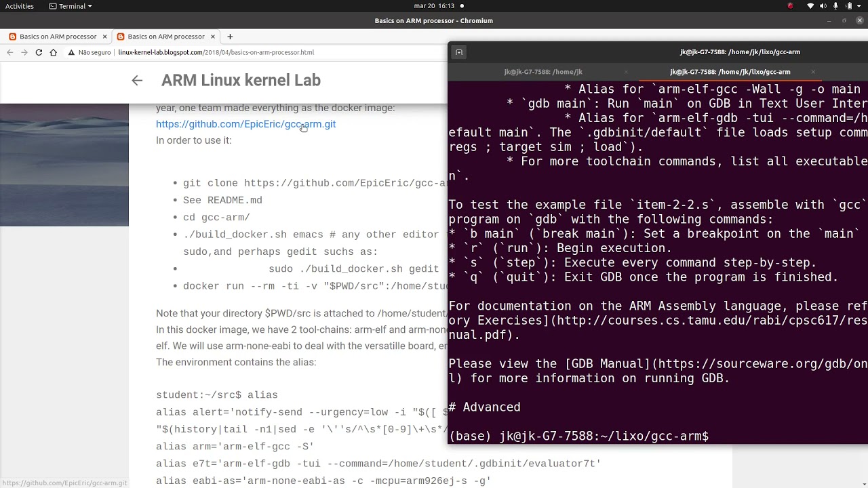Viewport: 868px width, 488px height.
Task: Click the alias arm='arm-elf-gcc -S' line
Action: [x=235, y=447]
